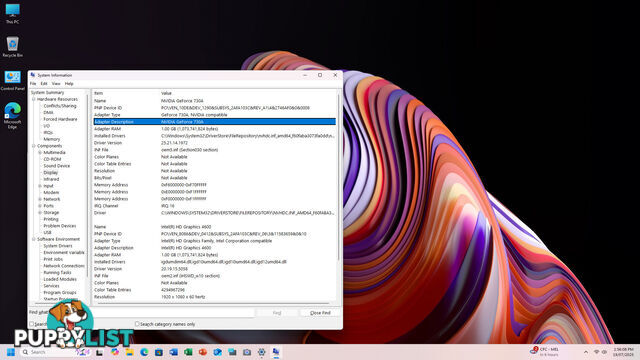Select the Display category in the tree
The width and height of the screenshot is (640, 360).
tap(51, 172)
